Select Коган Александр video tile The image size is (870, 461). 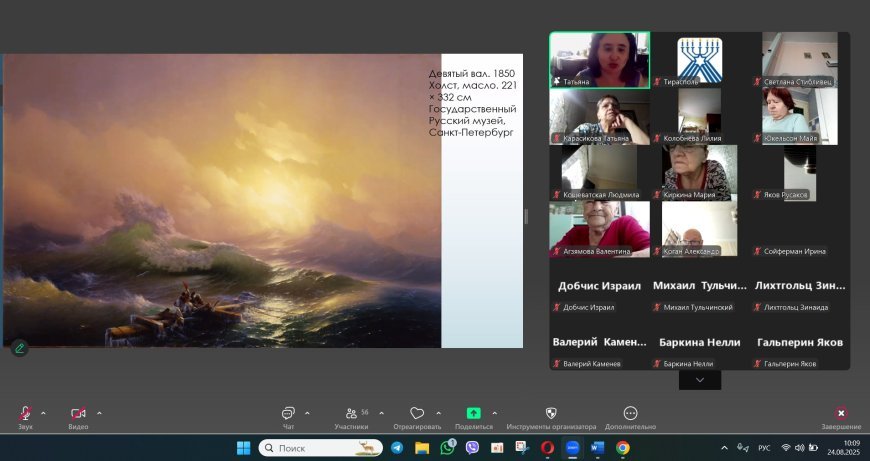[x=700, y=229]
